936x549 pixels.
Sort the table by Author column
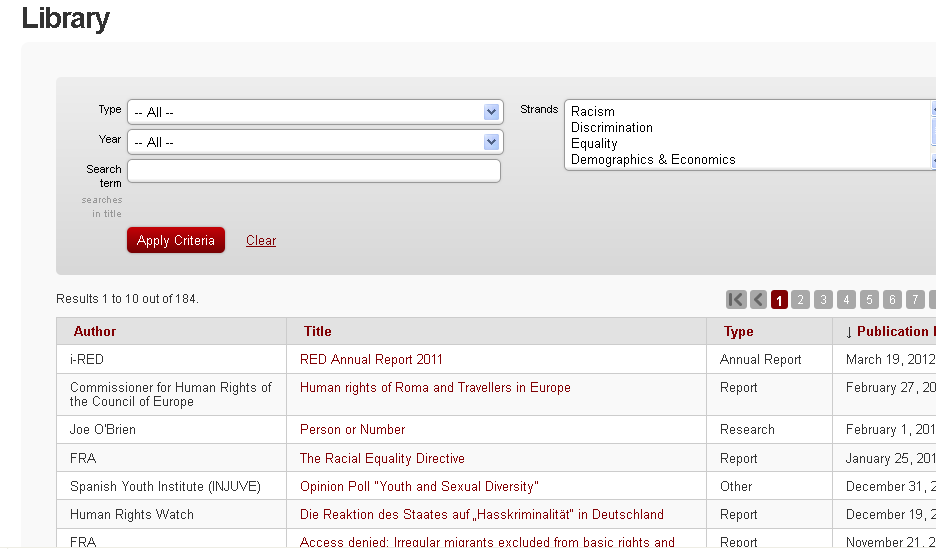tap(95, 331)
